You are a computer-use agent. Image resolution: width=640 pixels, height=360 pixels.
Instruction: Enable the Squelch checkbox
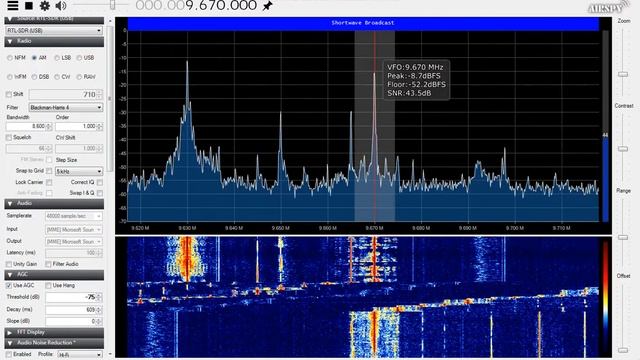coord(9,138)
